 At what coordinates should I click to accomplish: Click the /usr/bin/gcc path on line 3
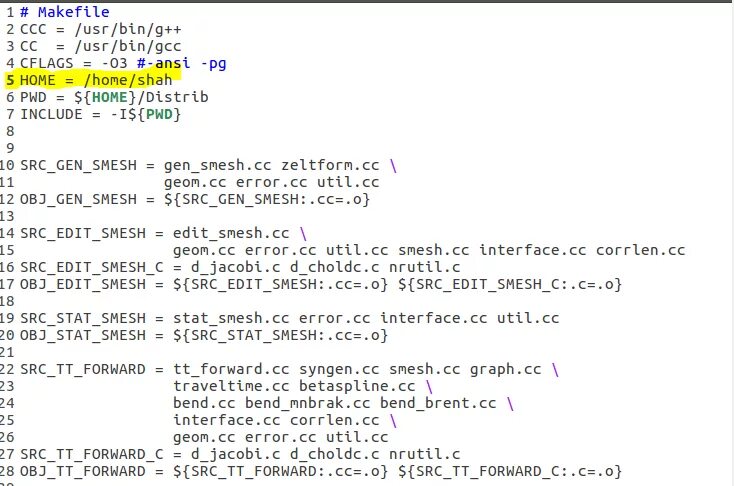[128, 46]
